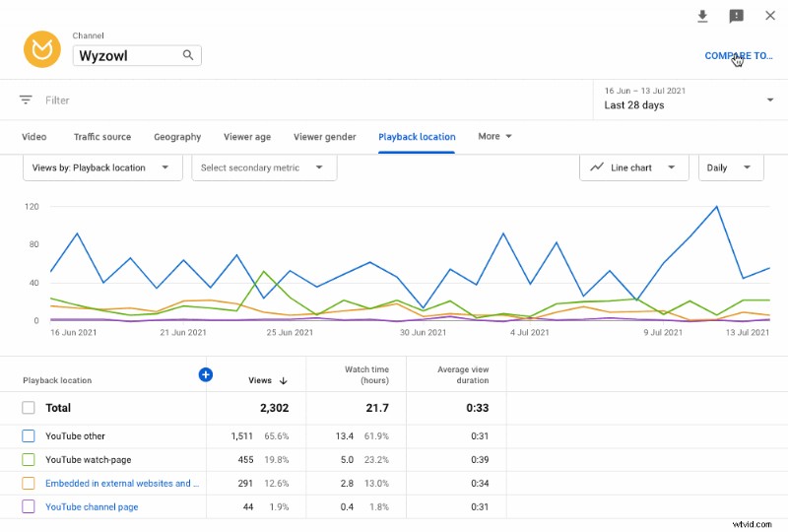The width and height of the screenshot is (788, 532).
Task: Click the COMPARE TO... button
Action: click(x=738, y=56)
